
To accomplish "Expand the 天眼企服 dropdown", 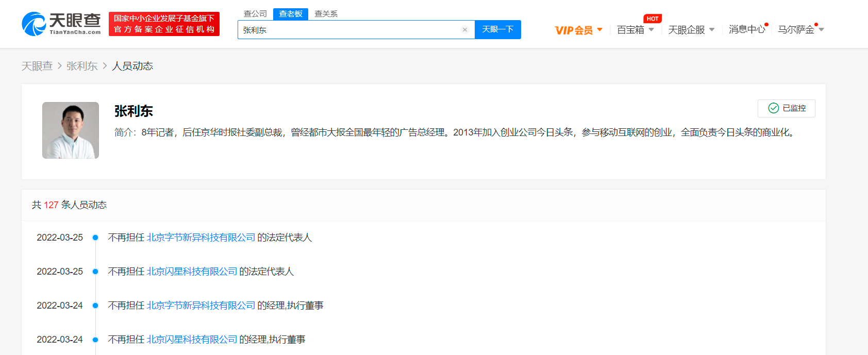I will point(691,30).
